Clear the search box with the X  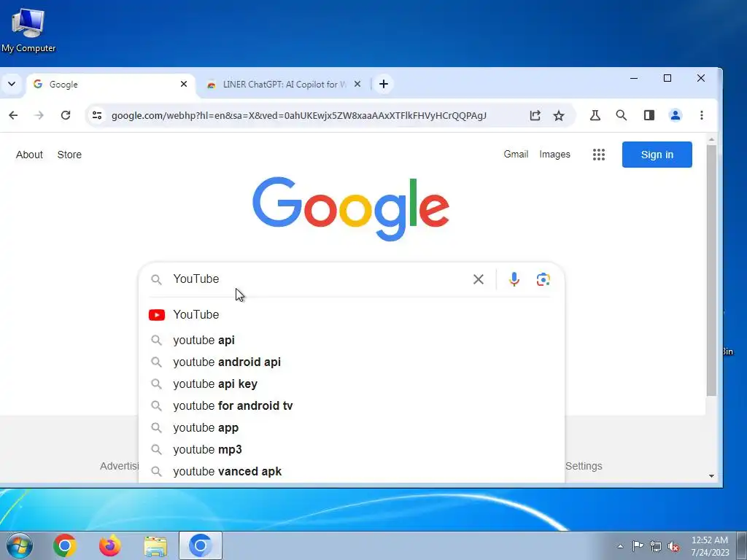pyautogui.click(x=479, y=279)
